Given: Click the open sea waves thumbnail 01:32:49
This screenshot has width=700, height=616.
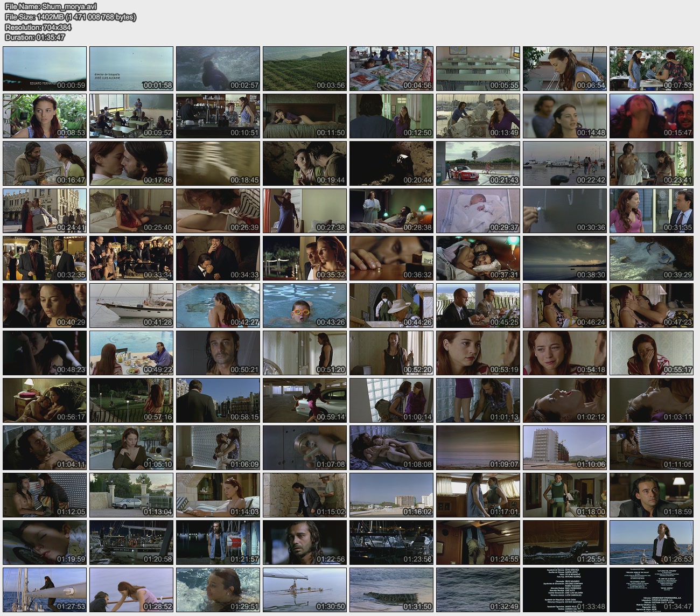Looking at the screenshot, I should (478, 590).
